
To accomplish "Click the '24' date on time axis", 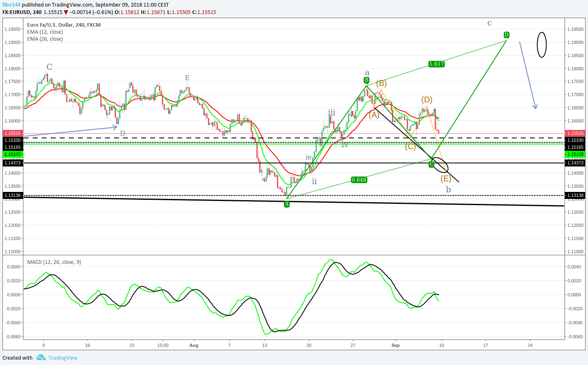I will pyautogui.click(x=530, y=345).
